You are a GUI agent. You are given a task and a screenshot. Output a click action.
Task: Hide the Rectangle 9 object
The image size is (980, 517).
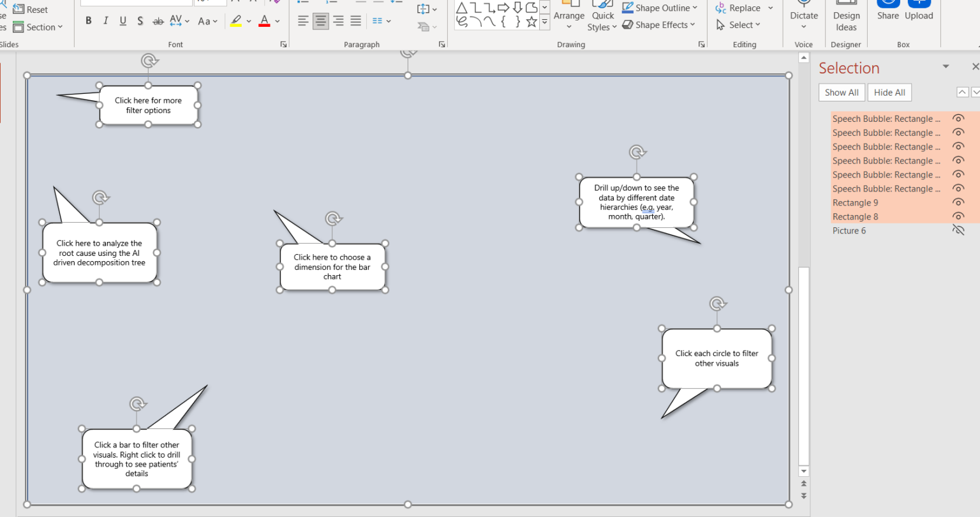[958, 202]
